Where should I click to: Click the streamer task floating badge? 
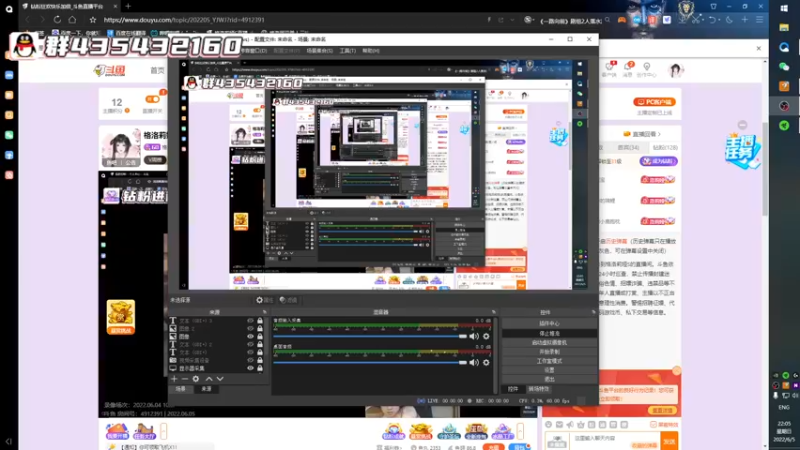742,152
